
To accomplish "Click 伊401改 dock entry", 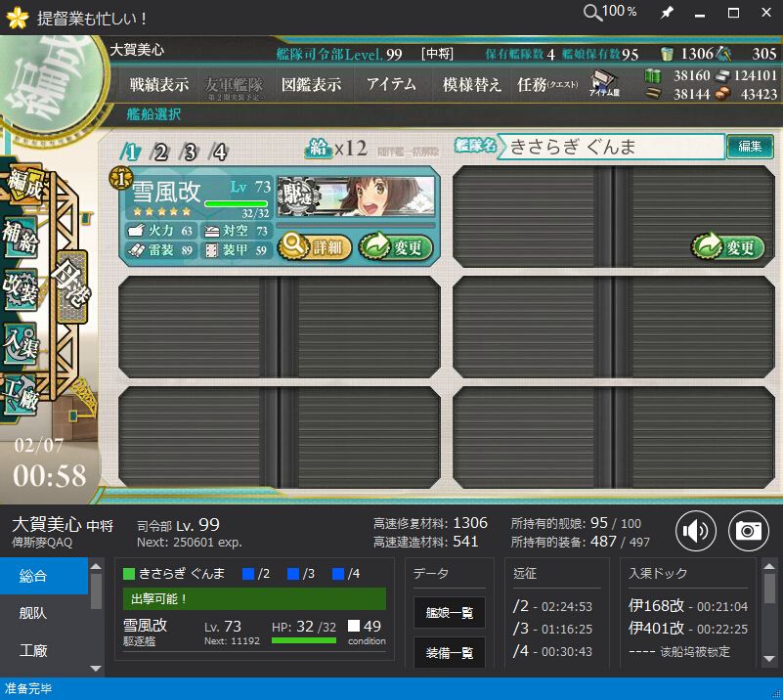I will [x=688, y=628].
